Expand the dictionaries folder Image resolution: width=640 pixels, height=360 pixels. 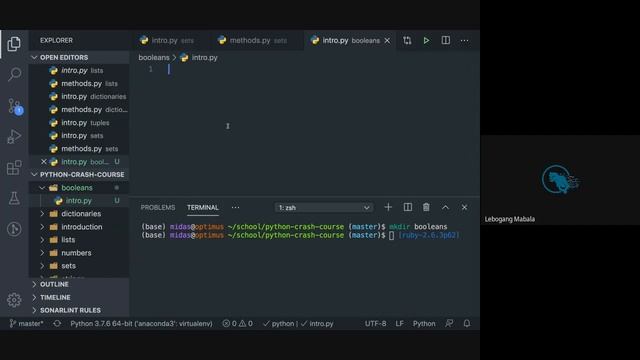click(x=42, y=214)
